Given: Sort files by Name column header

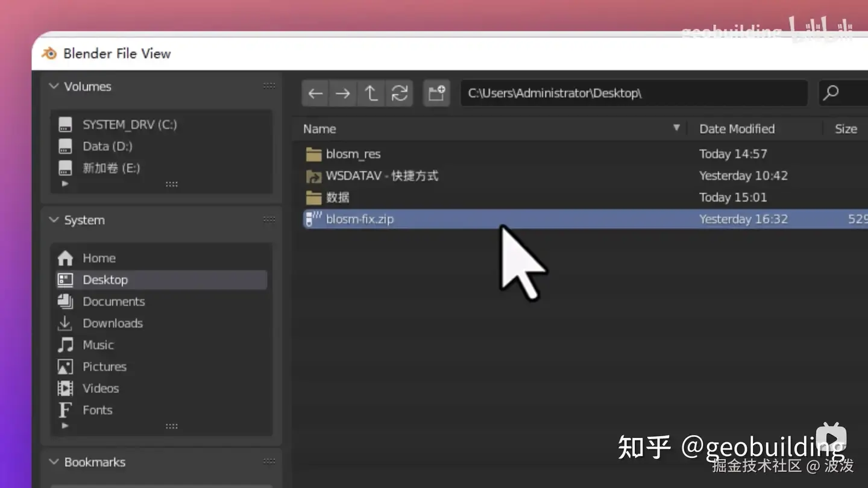Looking at the screenshot, I should [x=319, y=129].
